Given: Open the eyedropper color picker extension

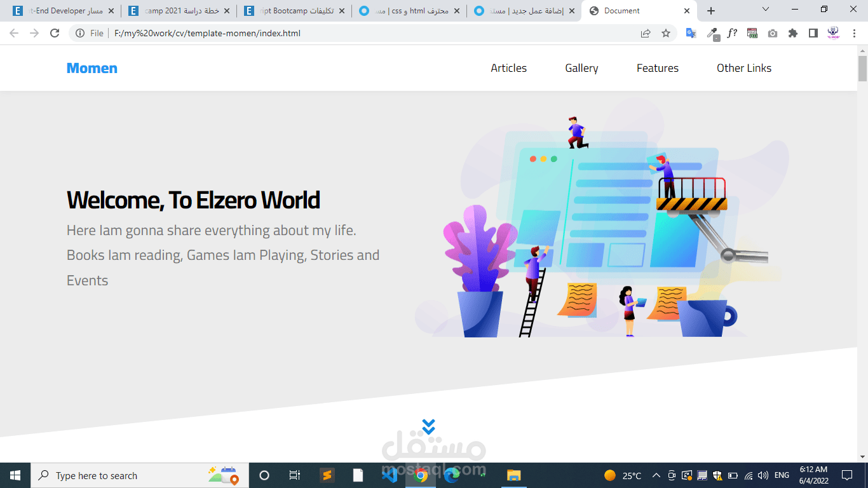Looking at the screenshot, I should coord(712,34).
